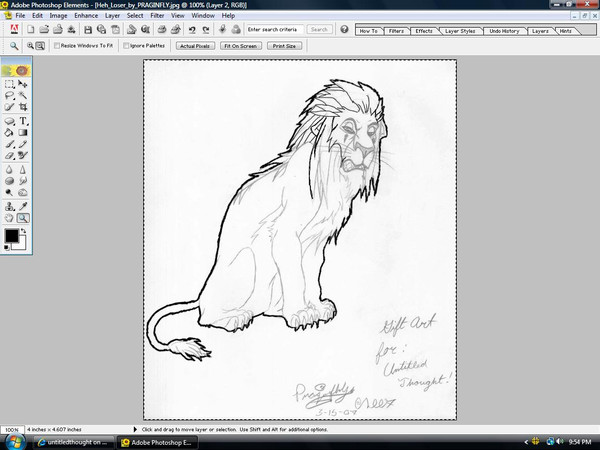Select the Sponge tool
This screenshot has height=450, width=600.
pos(10,181)
